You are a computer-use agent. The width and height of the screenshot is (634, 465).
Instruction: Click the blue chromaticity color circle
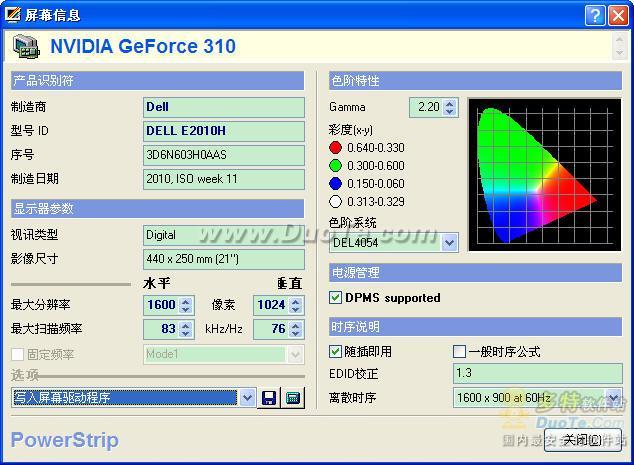(x=335, y=184)
